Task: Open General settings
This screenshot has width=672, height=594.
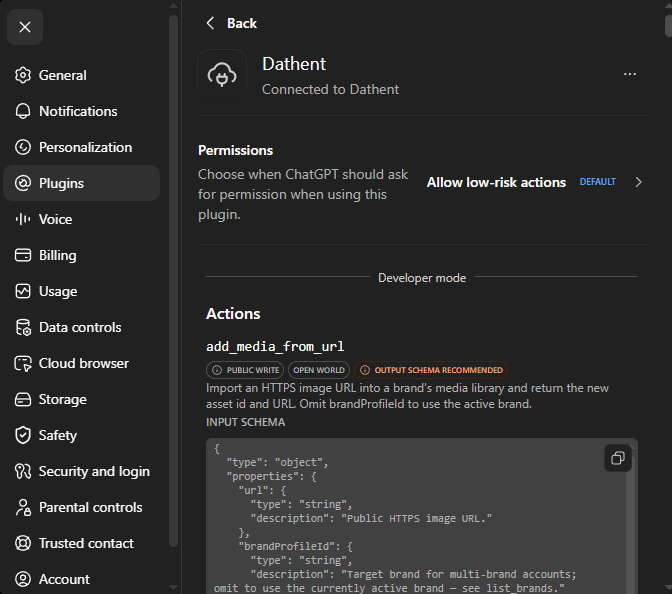Action: coord(81,75)
